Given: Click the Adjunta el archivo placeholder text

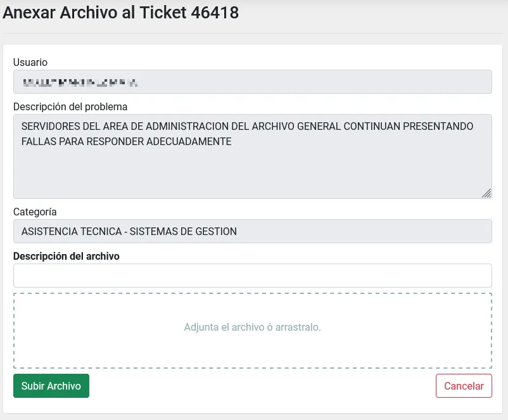Looking at the screenshot, I should [253, 328].
